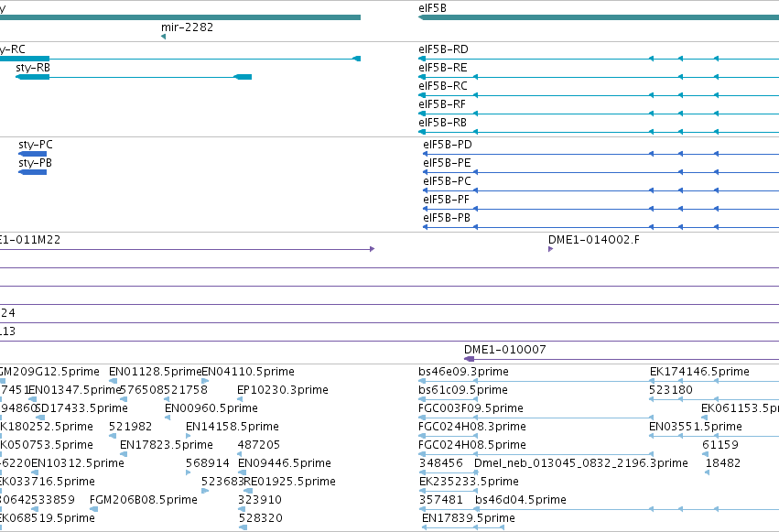Viewport: 779px width, 532px height.
Task: Click the EN10312.5prime label
Action: point(78,463)
